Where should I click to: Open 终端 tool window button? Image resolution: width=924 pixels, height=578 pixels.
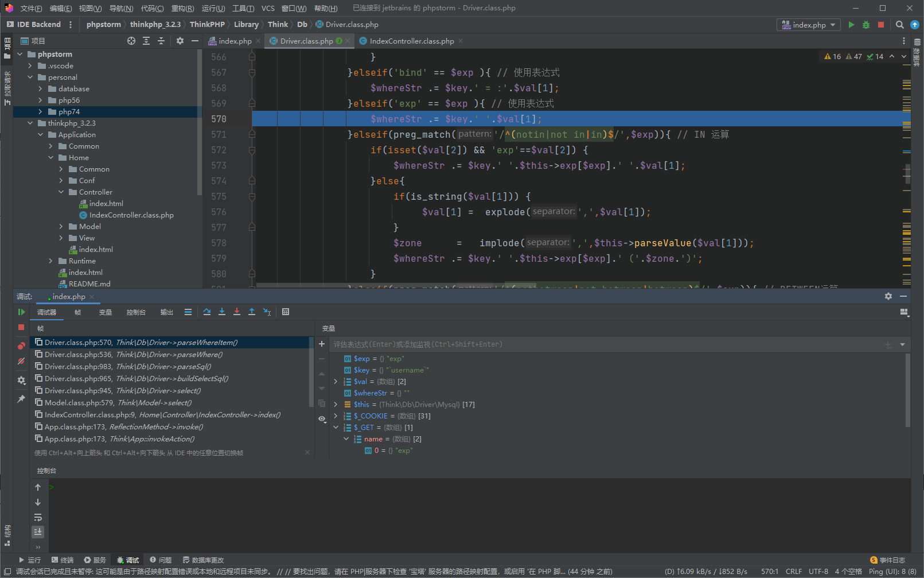(63, 560)
